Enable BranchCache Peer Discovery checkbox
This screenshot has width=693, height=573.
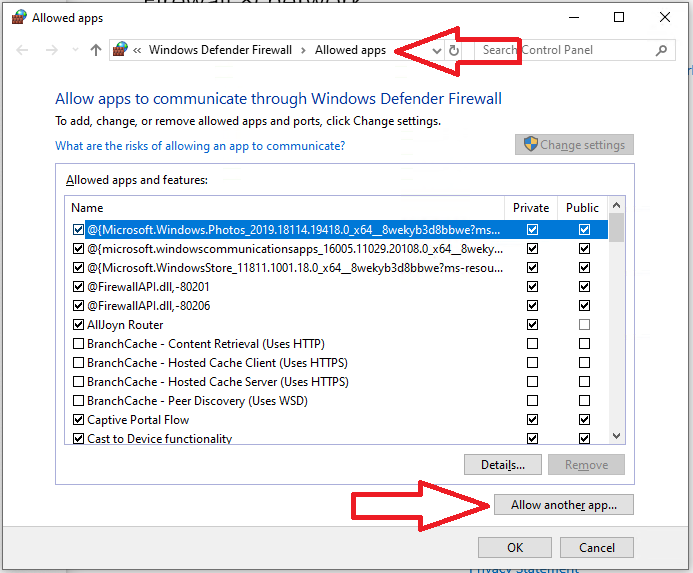tap(78, 401)
